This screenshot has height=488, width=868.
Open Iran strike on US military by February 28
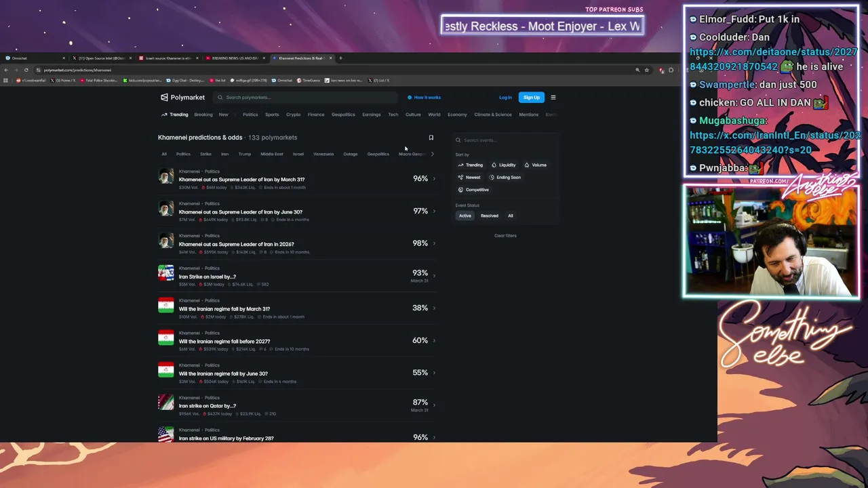[x=226, y=439]
